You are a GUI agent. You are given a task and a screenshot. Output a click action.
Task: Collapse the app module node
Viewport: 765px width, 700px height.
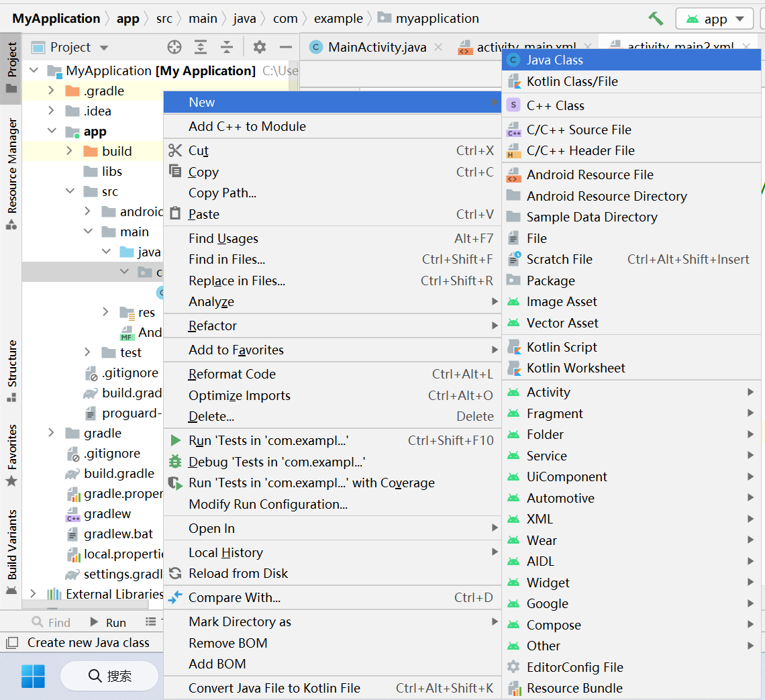coord(51,131)
